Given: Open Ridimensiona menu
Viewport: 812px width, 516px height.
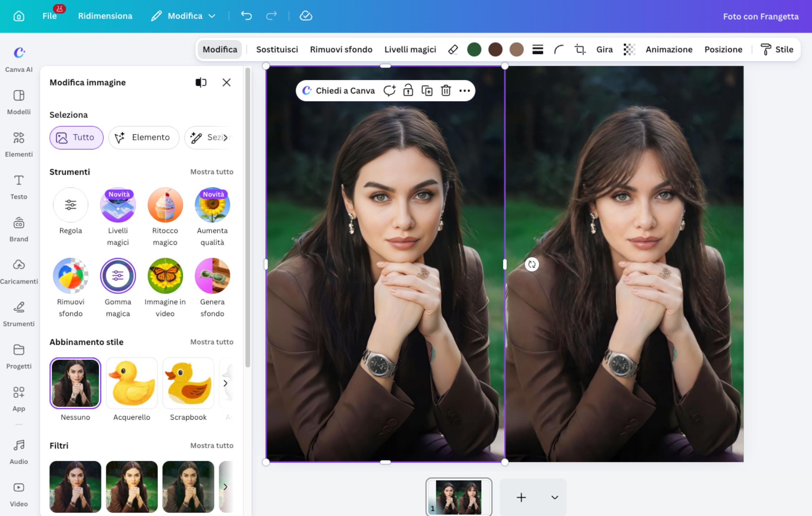Looking at the screenshot, I should click(105, 16).
